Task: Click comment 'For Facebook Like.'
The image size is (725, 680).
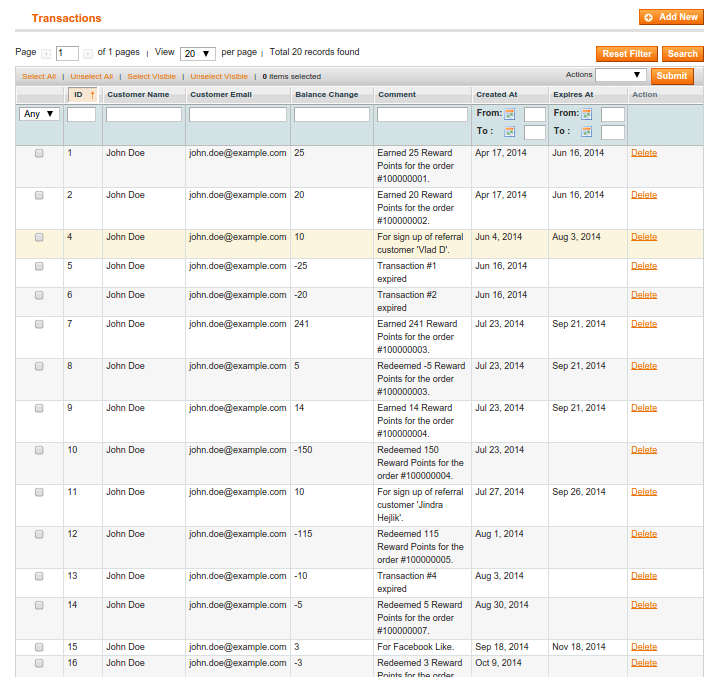Action: [416, 647]
